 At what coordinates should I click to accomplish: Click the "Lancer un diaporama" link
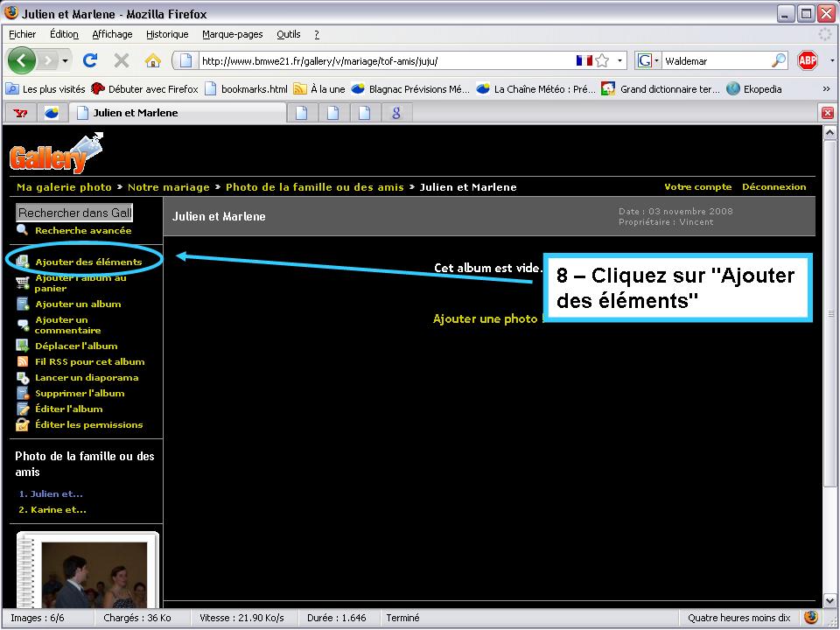(86, 377)
